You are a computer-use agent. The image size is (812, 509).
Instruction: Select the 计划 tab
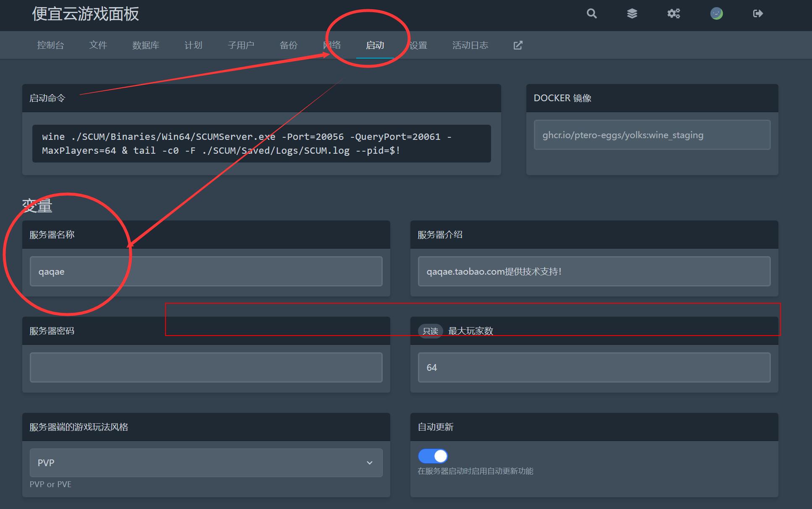193,45
